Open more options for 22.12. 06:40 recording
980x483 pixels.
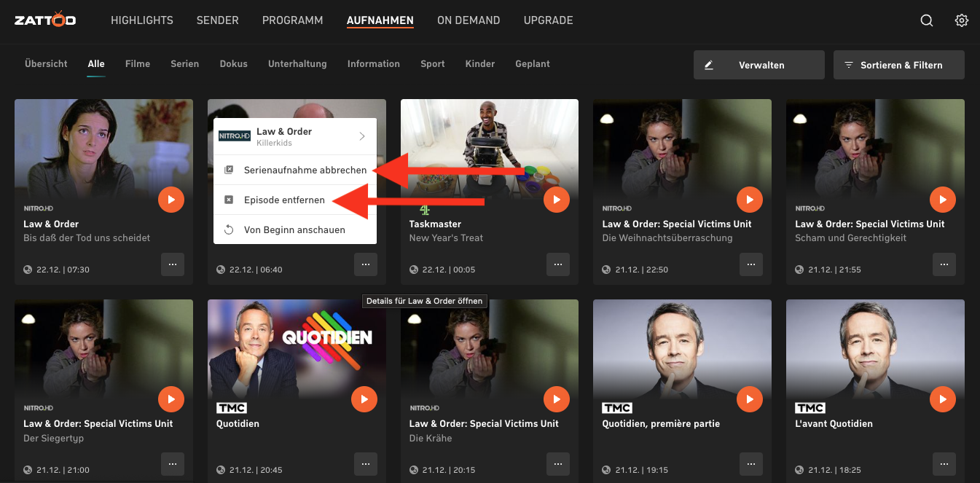pos(366,264)
